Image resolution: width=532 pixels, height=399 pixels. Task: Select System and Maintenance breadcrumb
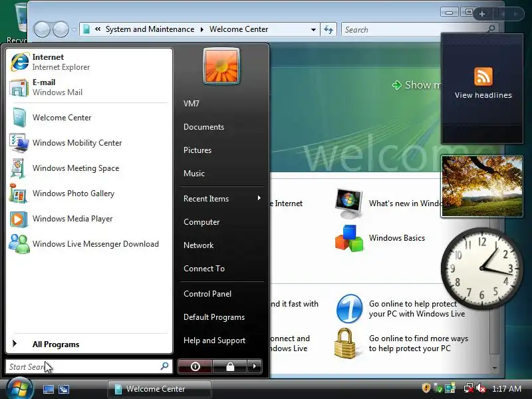150,29
